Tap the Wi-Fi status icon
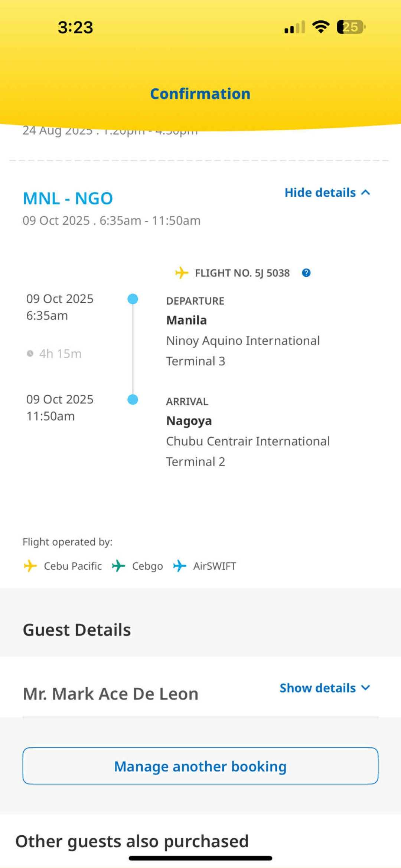Image resolution: width=401 pixels, height=868 pixels. [x=321, y=27]
